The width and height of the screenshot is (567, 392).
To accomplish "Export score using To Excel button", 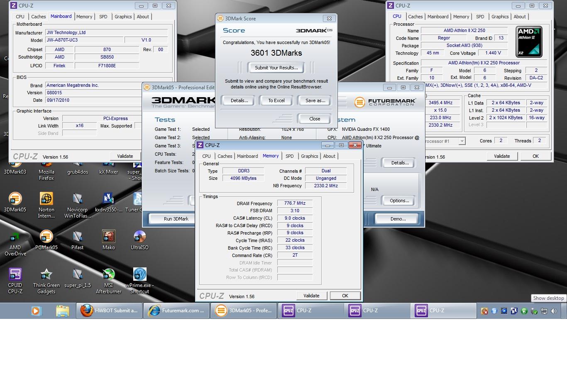I will pyautogui.click(x=276, y=100).
